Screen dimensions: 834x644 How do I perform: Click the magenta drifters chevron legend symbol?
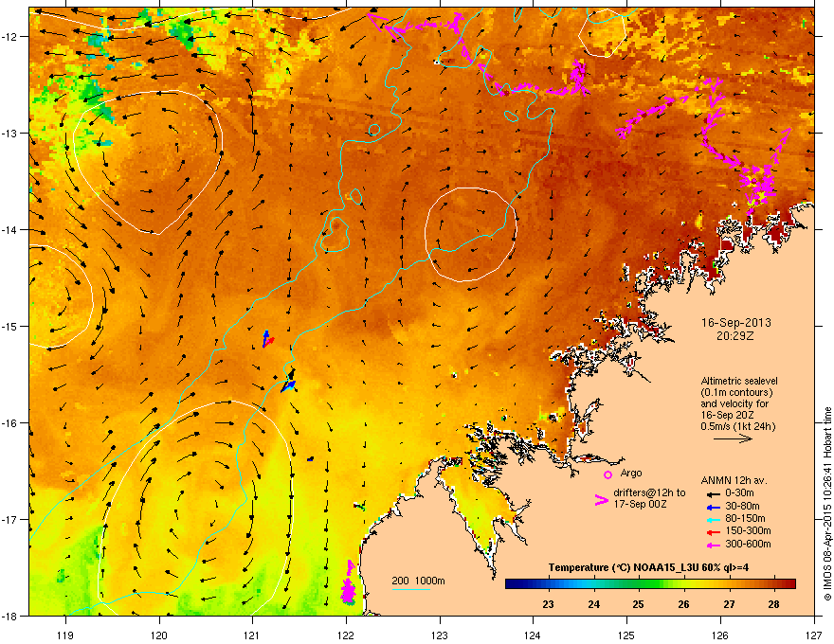[x=601, y=500]
